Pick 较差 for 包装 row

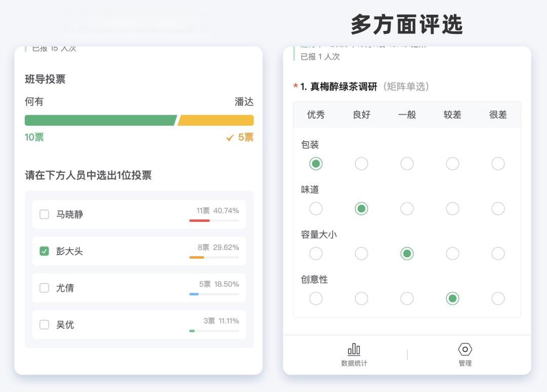point(452,164)
